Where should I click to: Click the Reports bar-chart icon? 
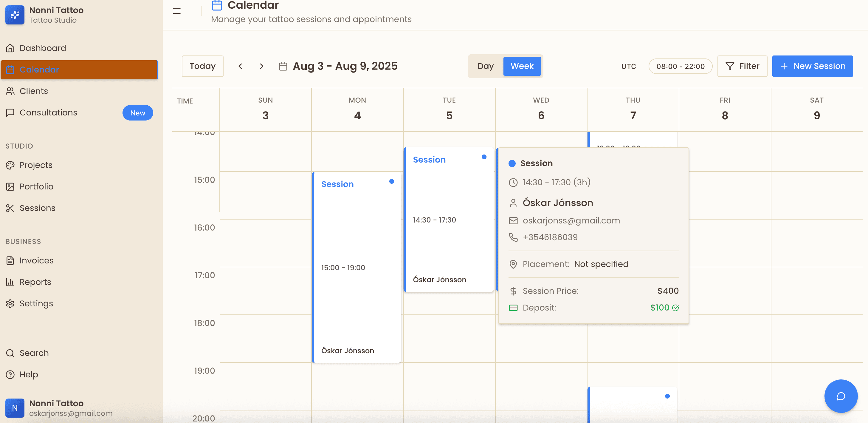coord(10,282)
